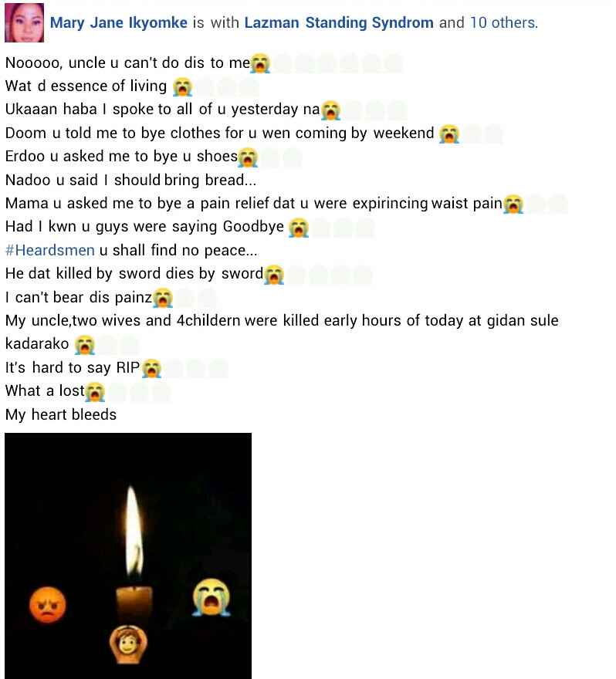Click crying emoji after 'coming by weekend'
Image resolution: width=616 pixels, height=679 pixels.
449,133
